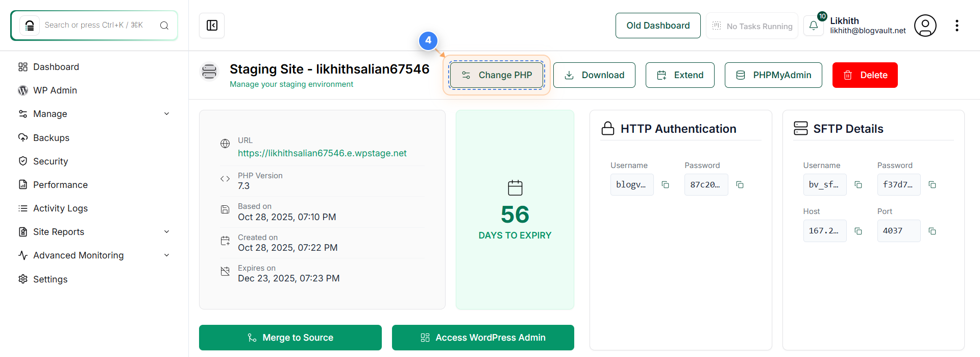The height and width of the screenshot is (357, 980).
Task: Copy the SFTP username
Action: click(858, 185)
